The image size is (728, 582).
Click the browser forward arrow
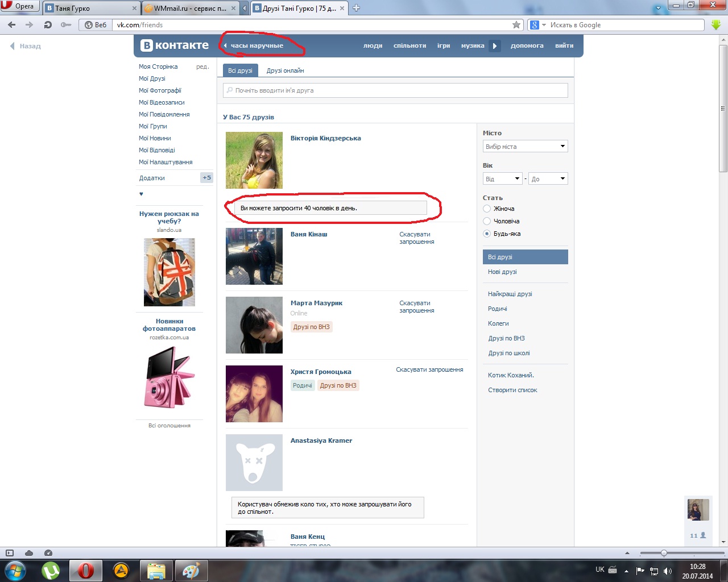[x=30, y=25]
